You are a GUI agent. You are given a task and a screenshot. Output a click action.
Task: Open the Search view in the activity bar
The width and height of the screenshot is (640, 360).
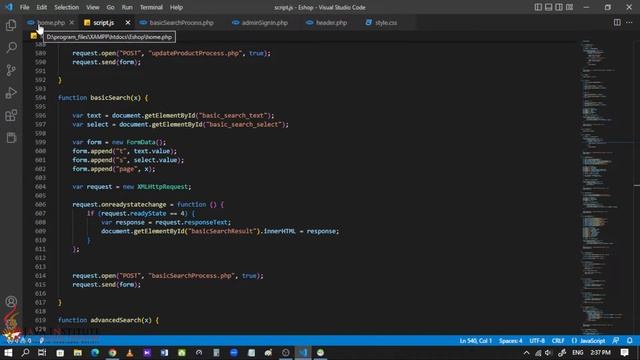coord(11,47)
